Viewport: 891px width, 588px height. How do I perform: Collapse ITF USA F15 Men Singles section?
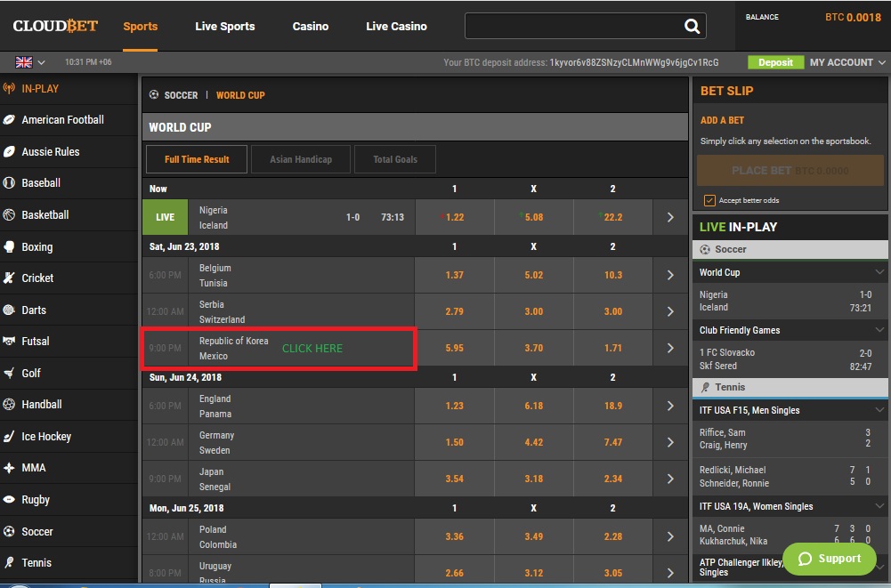tap(879, 409)
